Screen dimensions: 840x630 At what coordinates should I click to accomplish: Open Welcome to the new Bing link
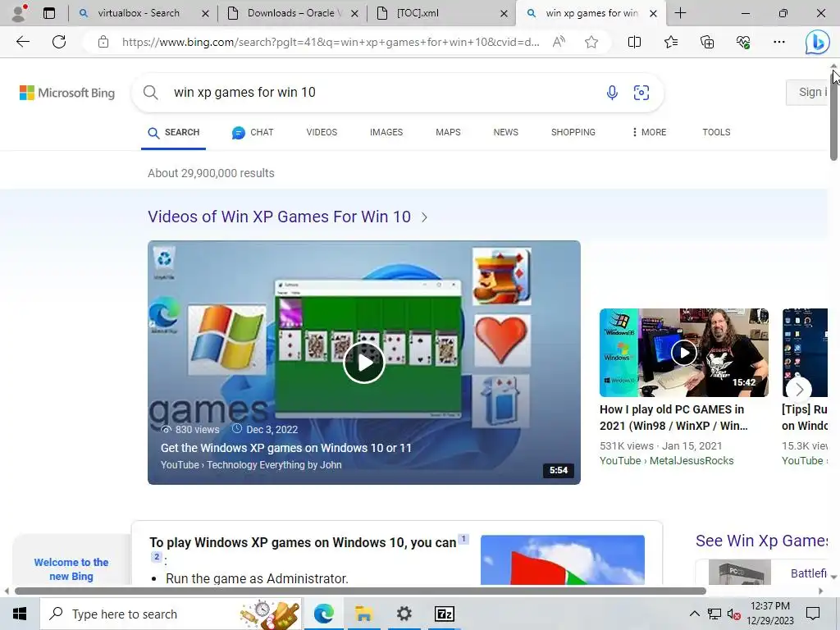pos(71,569)
